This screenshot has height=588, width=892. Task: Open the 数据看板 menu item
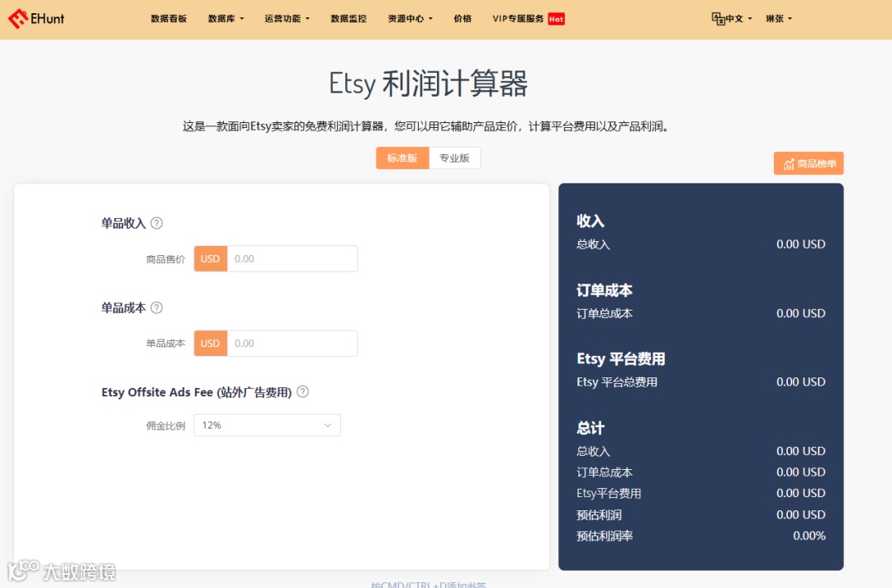(169, 19)
